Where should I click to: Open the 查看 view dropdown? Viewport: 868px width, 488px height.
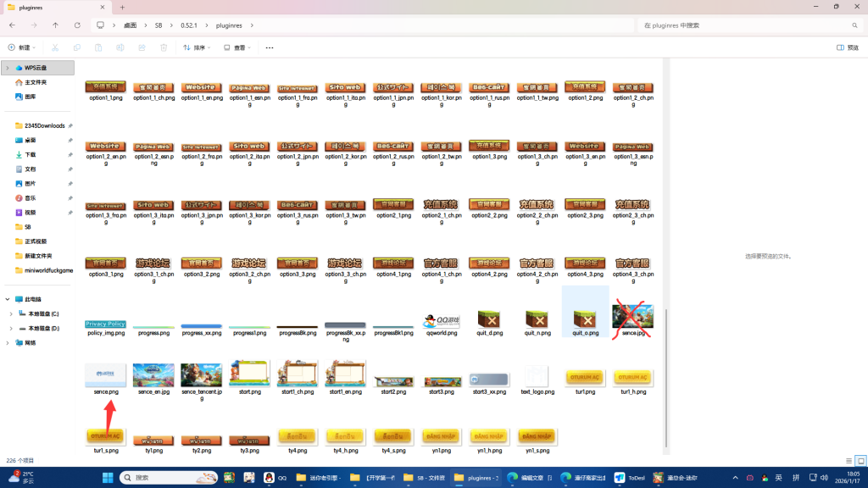239,47
